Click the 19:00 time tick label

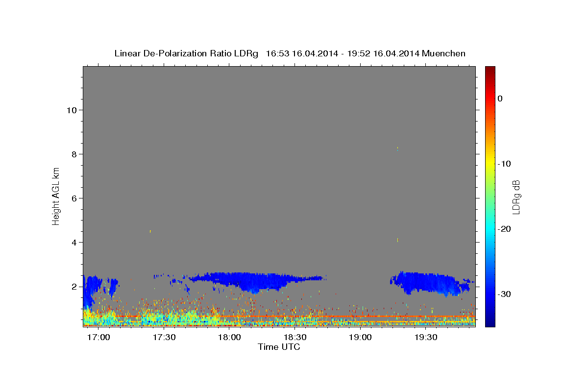coord(360,338)
